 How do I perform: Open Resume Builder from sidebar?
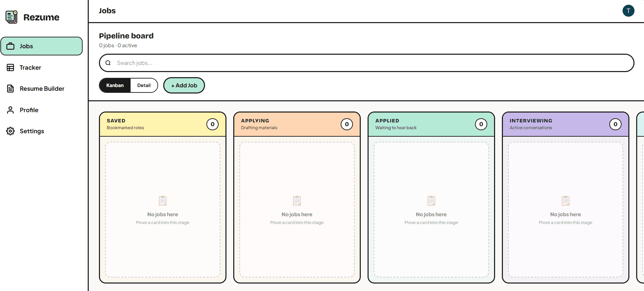pos(41,89)
